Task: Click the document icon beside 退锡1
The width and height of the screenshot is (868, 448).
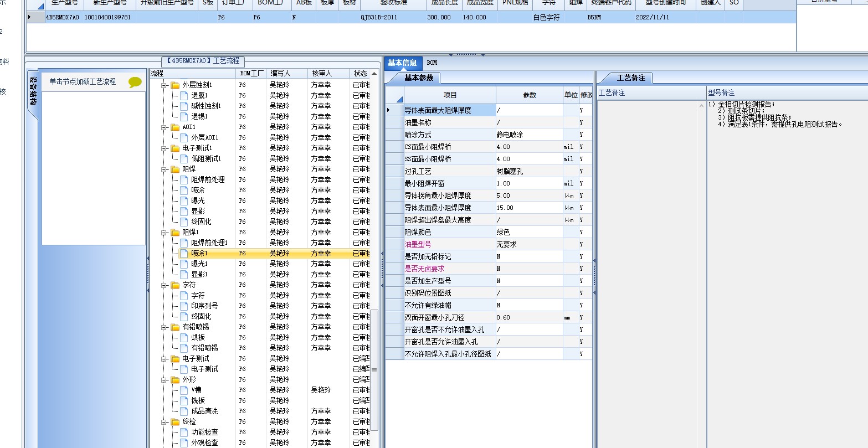Action: tap(184, 117)
